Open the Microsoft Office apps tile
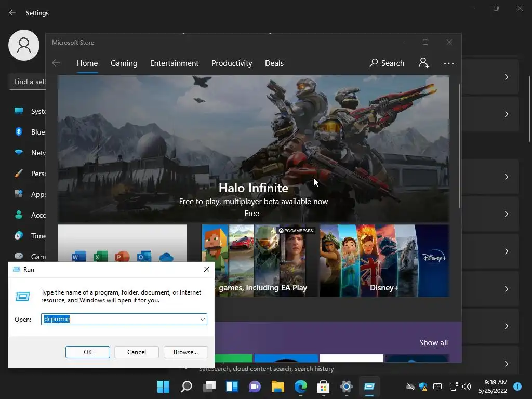 123,243
